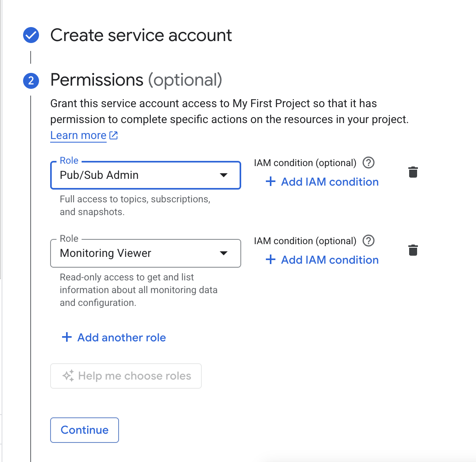Screen dimensions: 476x462
Task: Open the Learn more link
Action: click(78, 135)
